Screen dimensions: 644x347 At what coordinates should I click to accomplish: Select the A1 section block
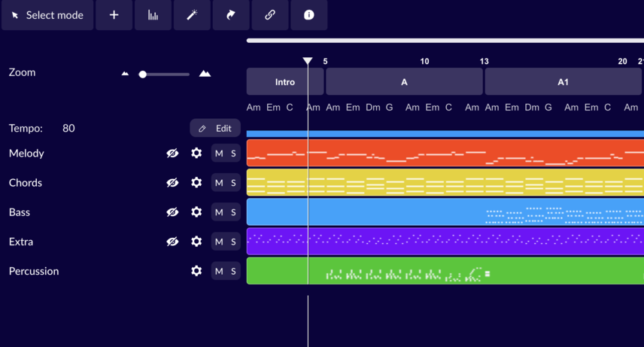[563, 82]
